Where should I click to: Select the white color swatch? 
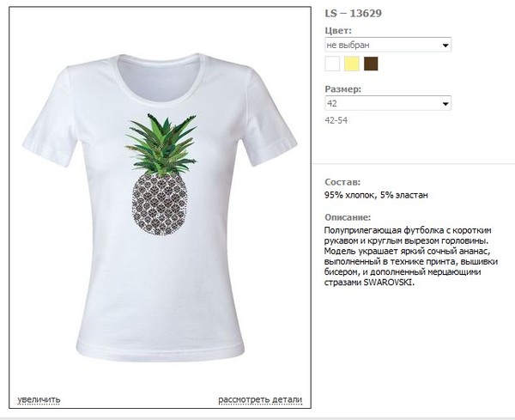332,64
